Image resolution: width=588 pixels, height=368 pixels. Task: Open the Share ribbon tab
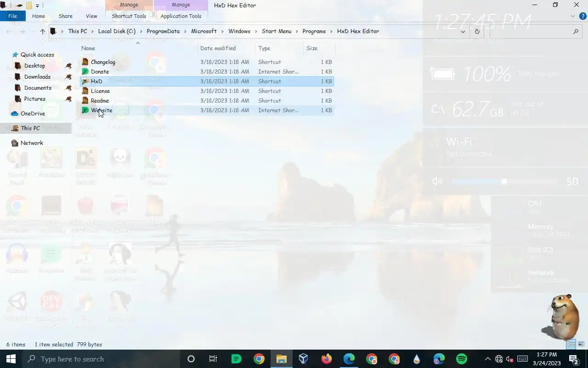(x=65, y=16)
